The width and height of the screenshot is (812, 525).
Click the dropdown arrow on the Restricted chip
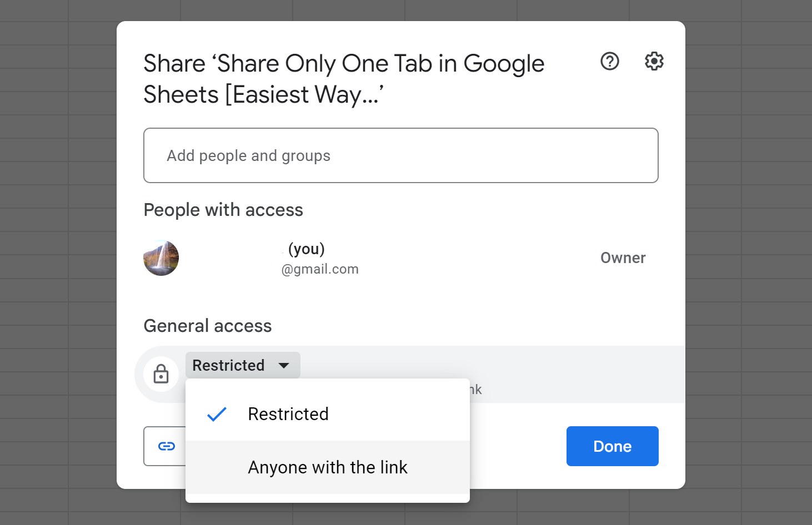tap(284, 365)
